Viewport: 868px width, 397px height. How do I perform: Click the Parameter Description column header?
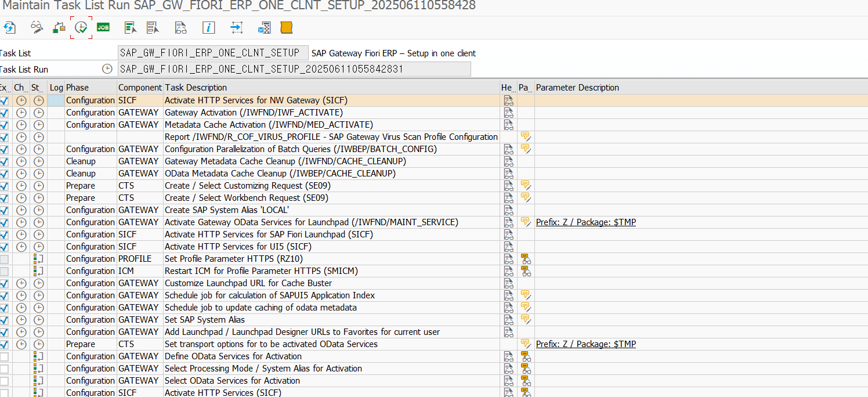pyautogui.click(x=701, y=88)
